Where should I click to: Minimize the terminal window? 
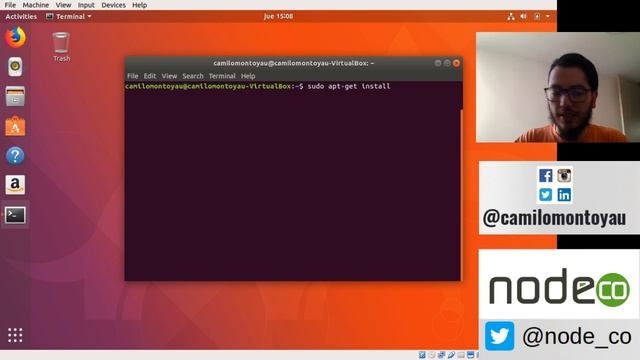pos(438,63)
